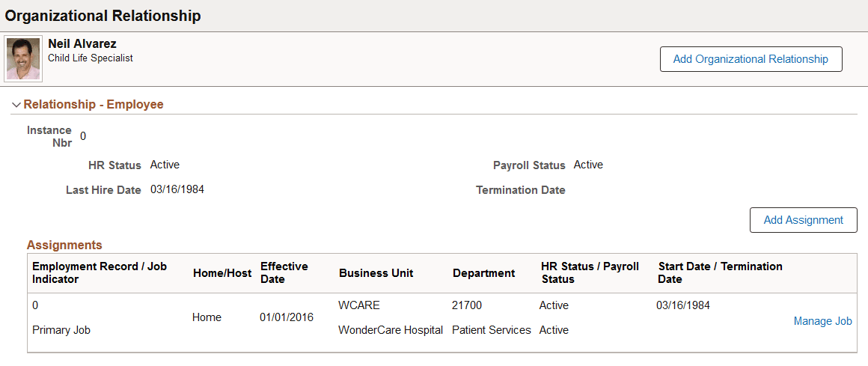Click the Employment Record / Job Indicator column header
Viewport: 868px width, 366px height.
tap(100, 272)
